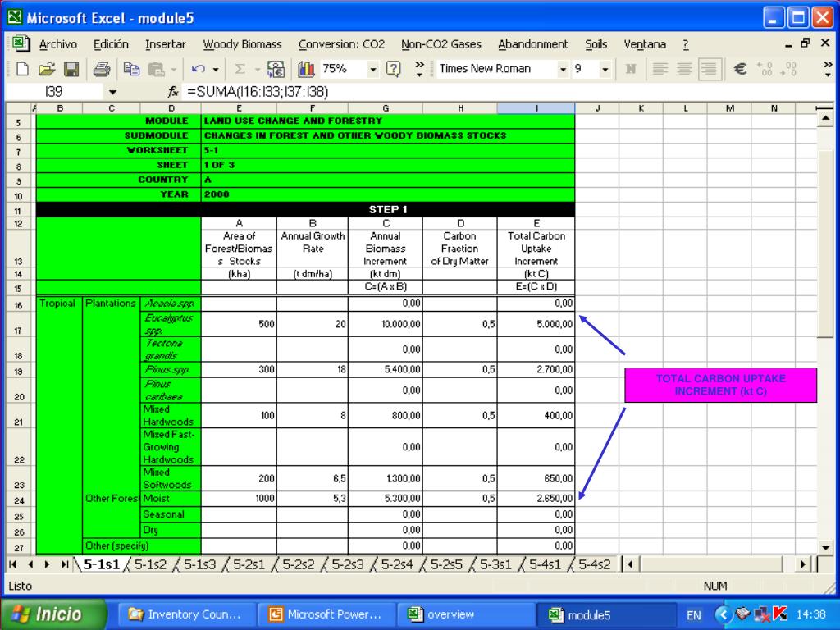Toggle left text alignment

[x=660, y=69]
